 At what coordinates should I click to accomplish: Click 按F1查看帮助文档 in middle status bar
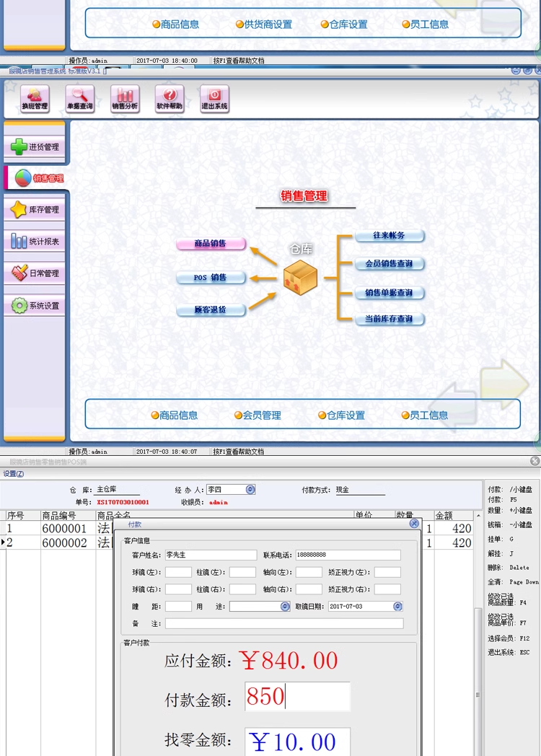click(x=239, y=452)
